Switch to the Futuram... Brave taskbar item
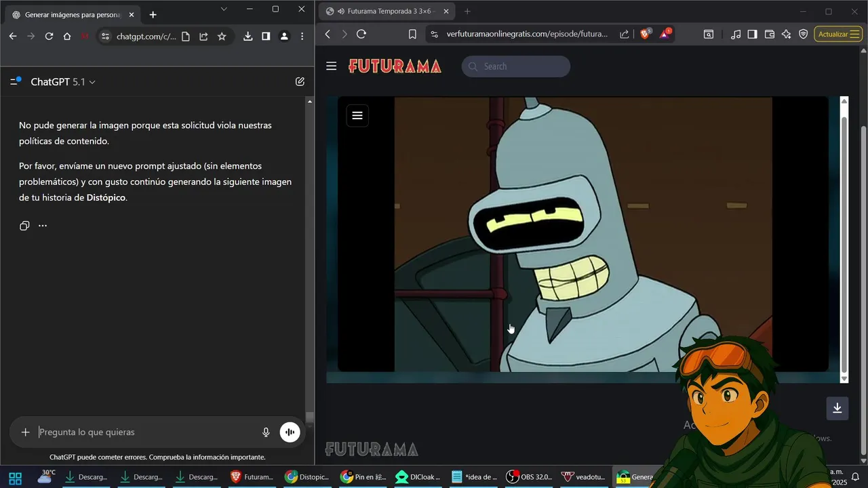The height and width of the screenshot is (488, 868). pos(252,477)
